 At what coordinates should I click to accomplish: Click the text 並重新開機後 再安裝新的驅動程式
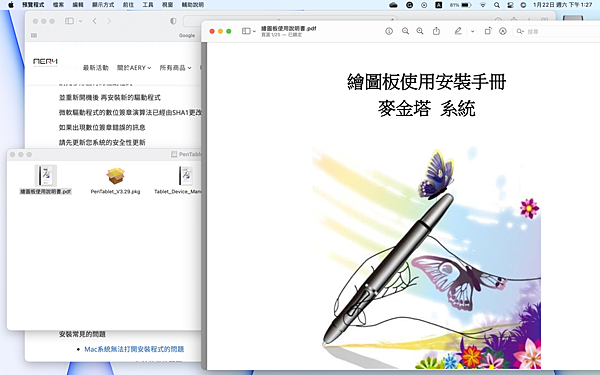click(109, 98)
